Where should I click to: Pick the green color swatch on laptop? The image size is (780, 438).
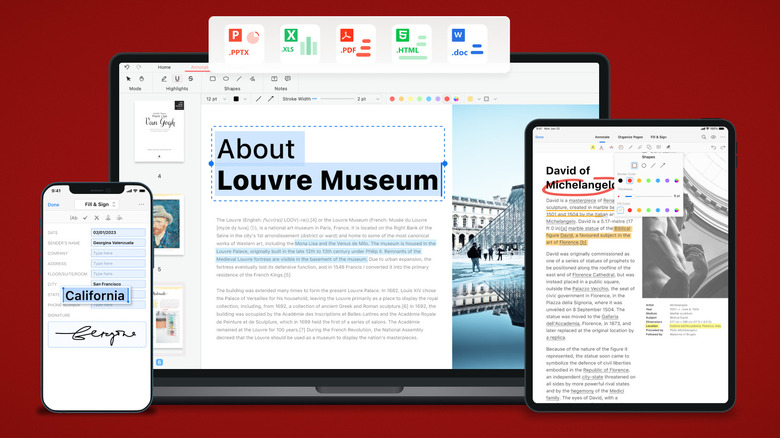click(x=419, y=99)
